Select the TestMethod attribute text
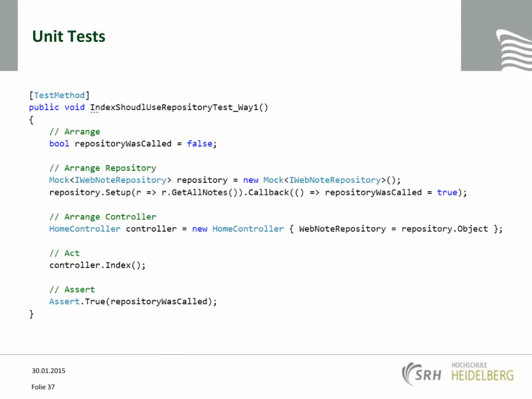Viewport: 532px width, 399px height. (59, 95)
